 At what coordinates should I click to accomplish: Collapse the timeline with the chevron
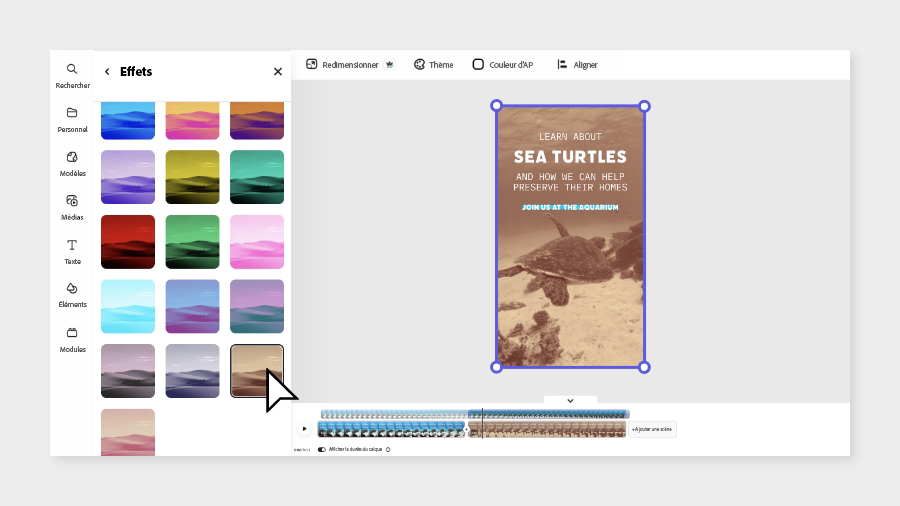pyautogui.click(x=570, y=400)
